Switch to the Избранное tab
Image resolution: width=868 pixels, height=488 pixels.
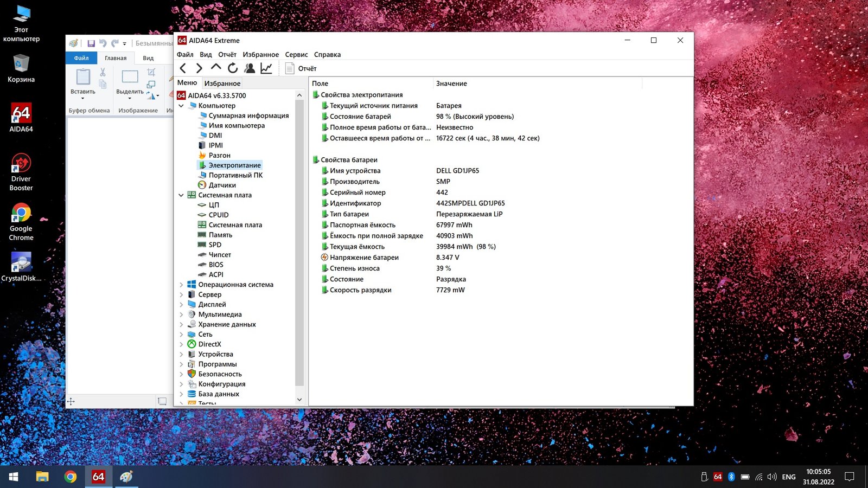tap(222, 84)
